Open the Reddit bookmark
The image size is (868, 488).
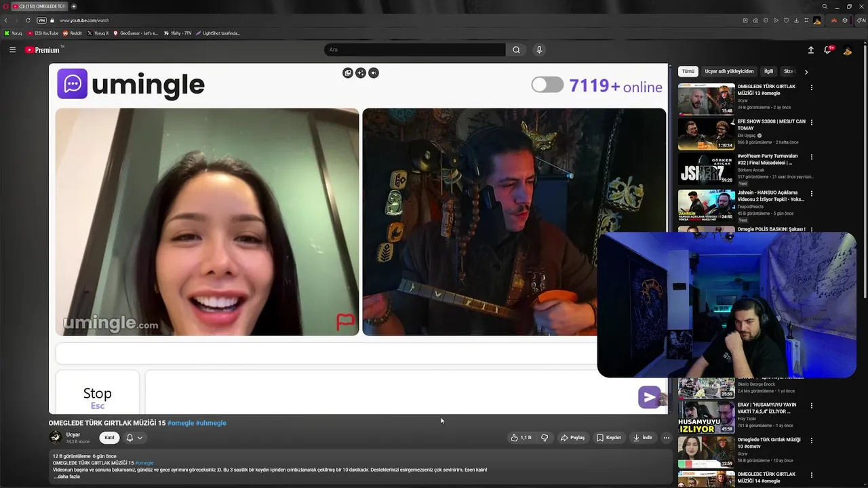pos(73,33)
